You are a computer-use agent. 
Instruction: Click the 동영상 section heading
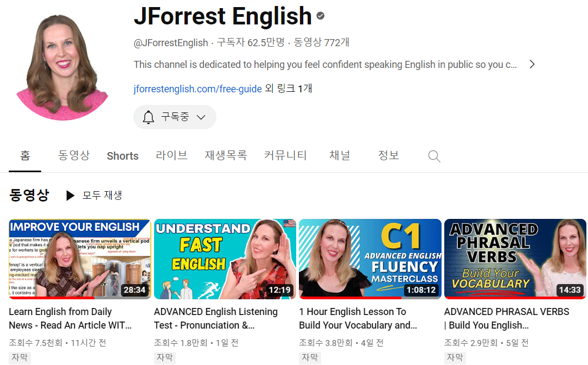29,196
